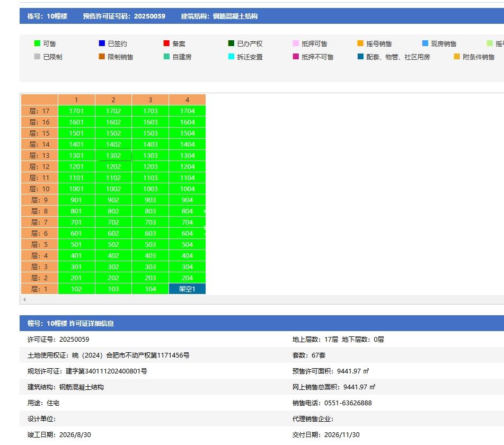Click the magenta 抵押不可售 legend swatch

coord(296,57)
